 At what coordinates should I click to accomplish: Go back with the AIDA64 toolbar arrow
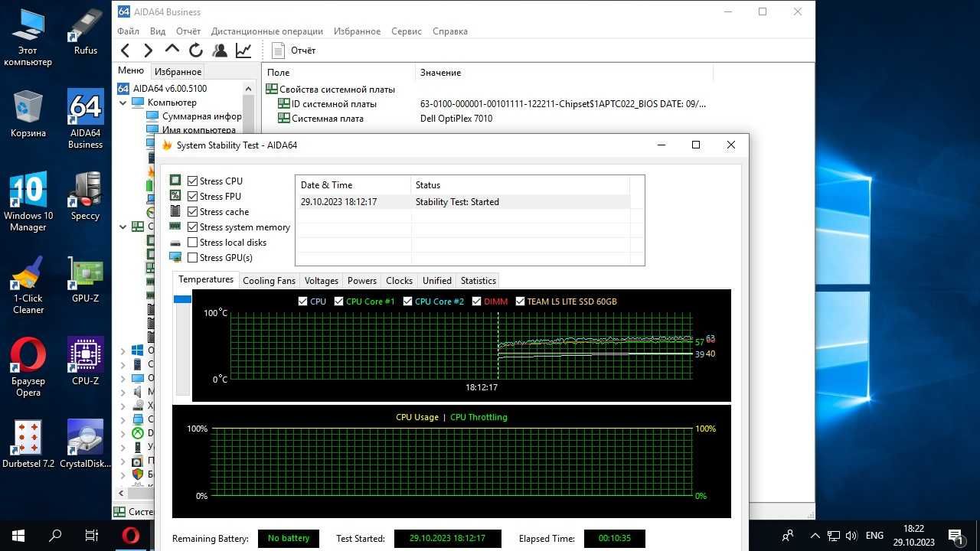[126, 51]
